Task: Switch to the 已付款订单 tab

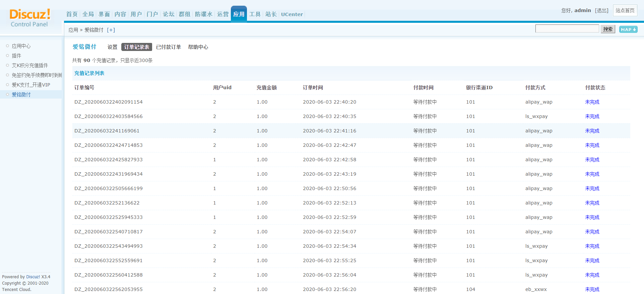Action: [169, 47]
